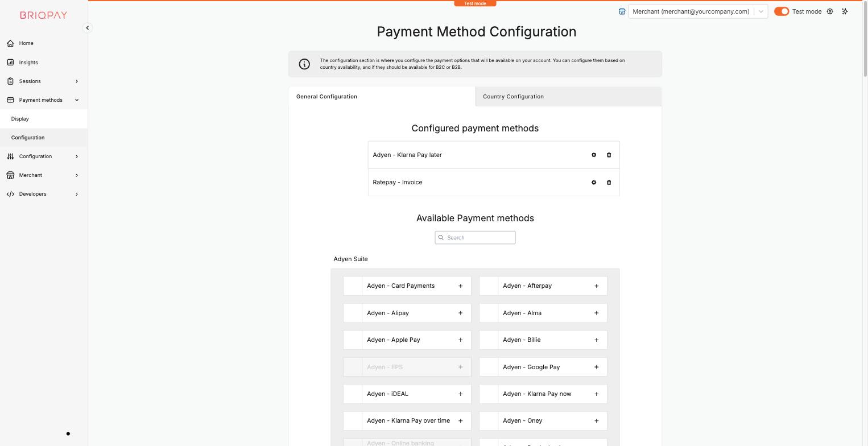Click the Adyen - Klarna Pay later text
Screen dimensions: 868x446
(407, 155)
